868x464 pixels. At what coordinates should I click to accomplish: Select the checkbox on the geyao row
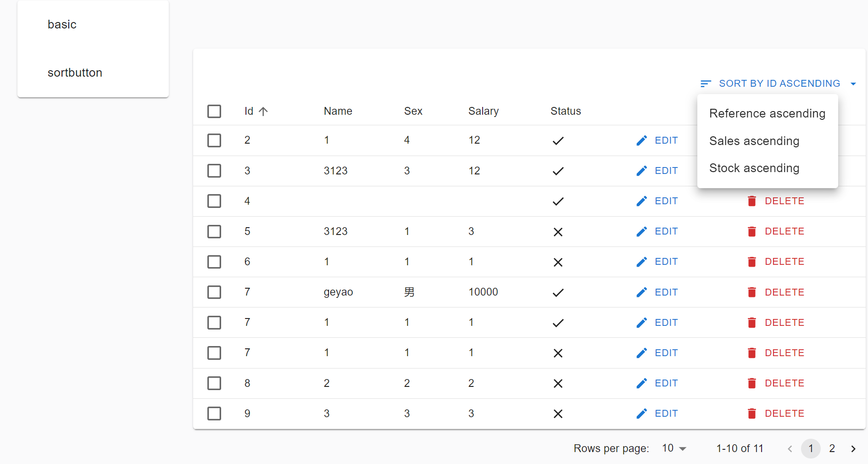[214, 292]
